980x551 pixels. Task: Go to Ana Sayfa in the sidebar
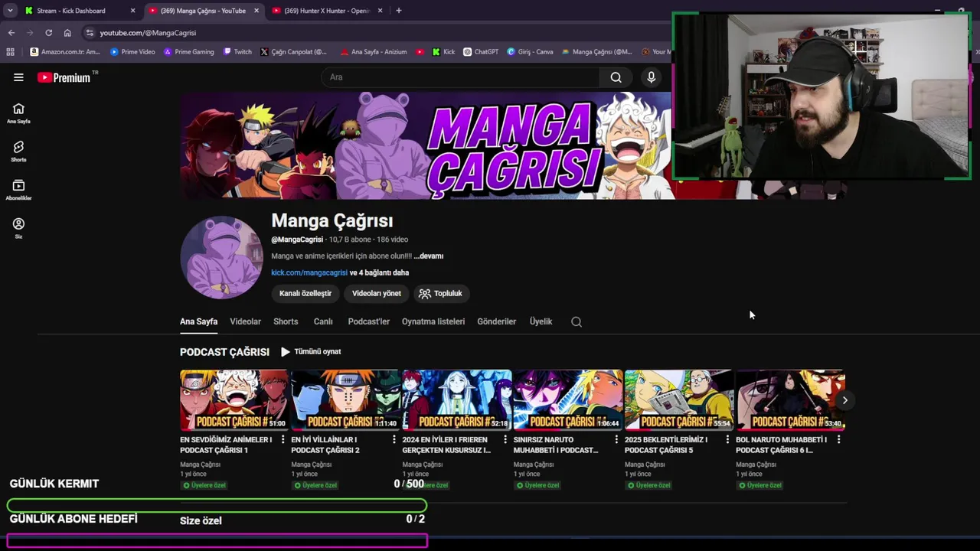[18, 113]
